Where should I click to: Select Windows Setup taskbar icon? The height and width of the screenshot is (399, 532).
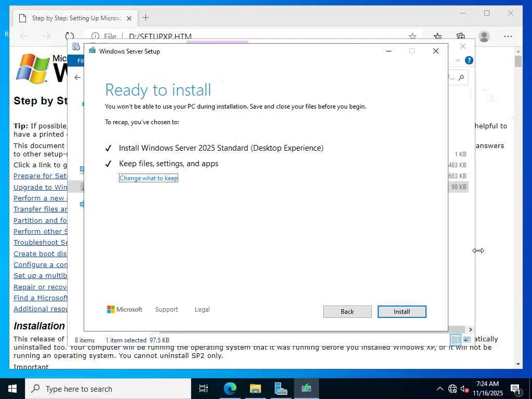coord(307,389)
